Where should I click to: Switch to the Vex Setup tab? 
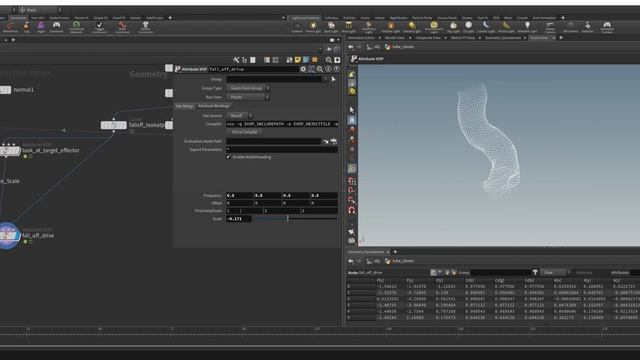[184, 106]
